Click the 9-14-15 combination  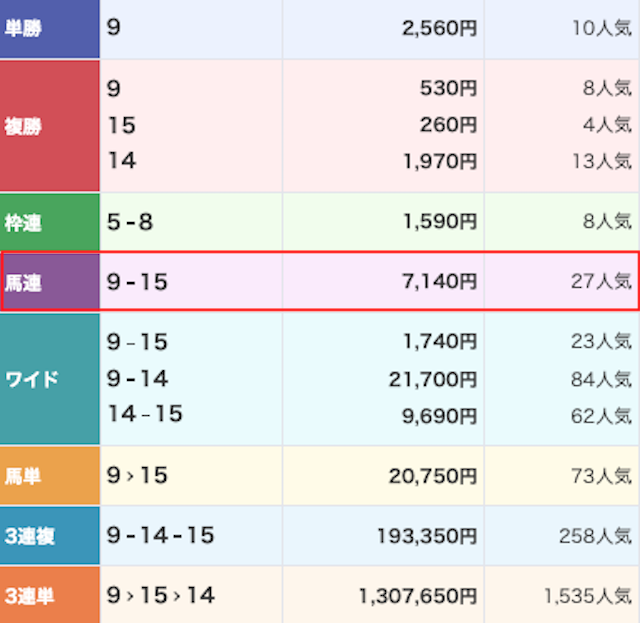[x=160, y=535]
